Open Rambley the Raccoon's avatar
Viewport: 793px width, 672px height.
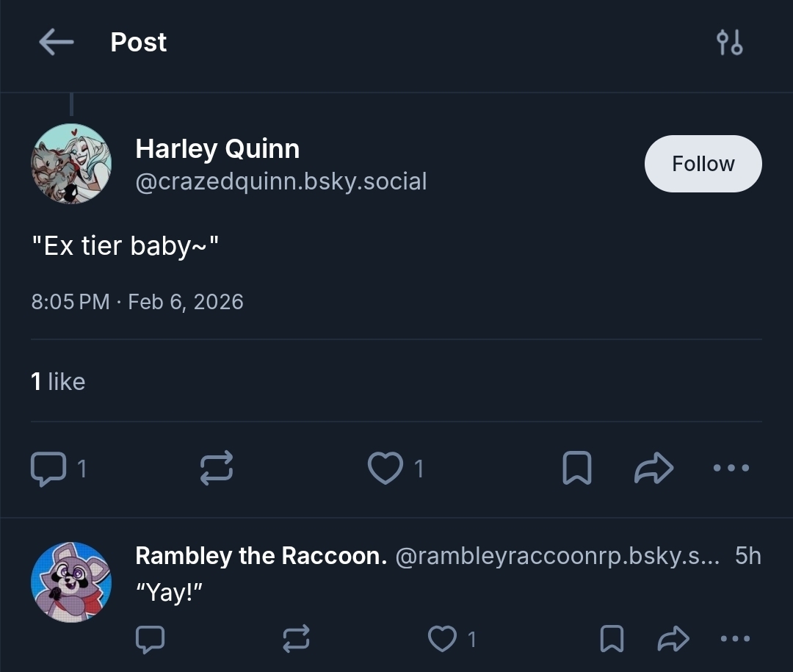(x=71, y=582)
